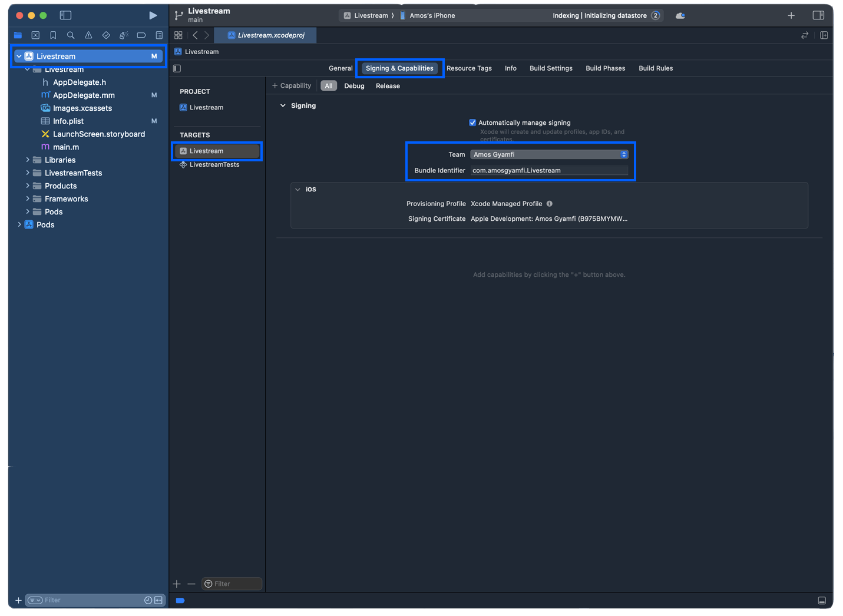
Task: Toggle the inspector panel on right
Action: point(818,15)
